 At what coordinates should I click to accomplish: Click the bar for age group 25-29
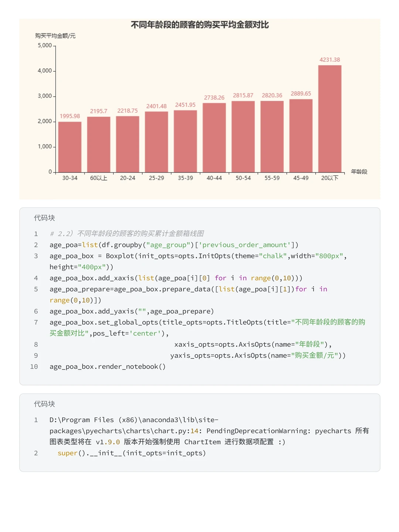pyautogui.click(x=156, y=142)
